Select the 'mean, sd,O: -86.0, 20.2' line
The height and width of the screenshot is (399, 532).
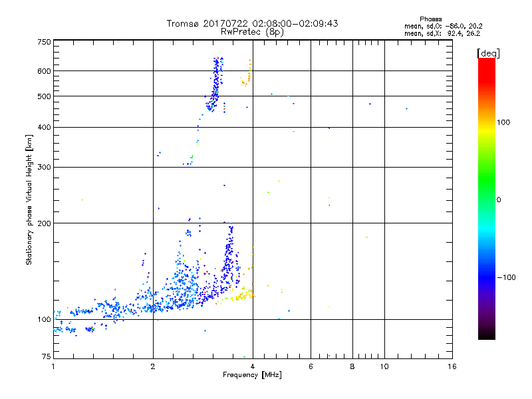(x=443, y=26)
